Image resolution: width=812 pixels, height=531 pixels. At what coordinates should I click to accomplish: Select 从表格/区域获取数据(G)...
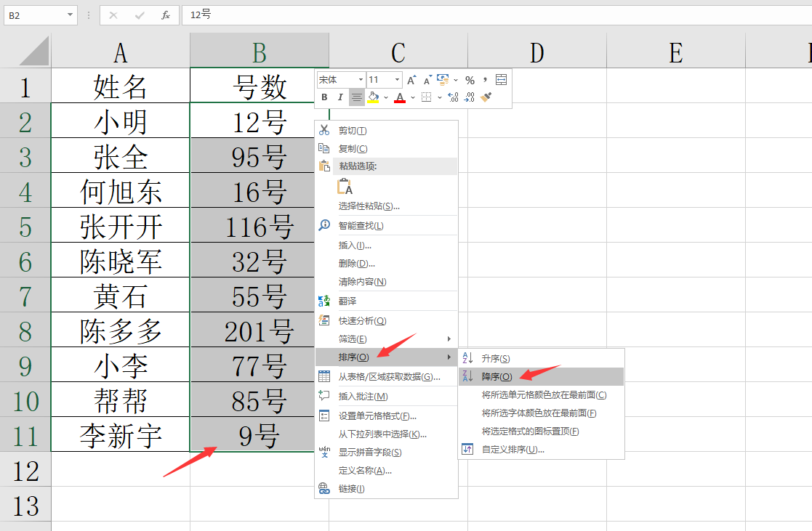tap(386, 377)
